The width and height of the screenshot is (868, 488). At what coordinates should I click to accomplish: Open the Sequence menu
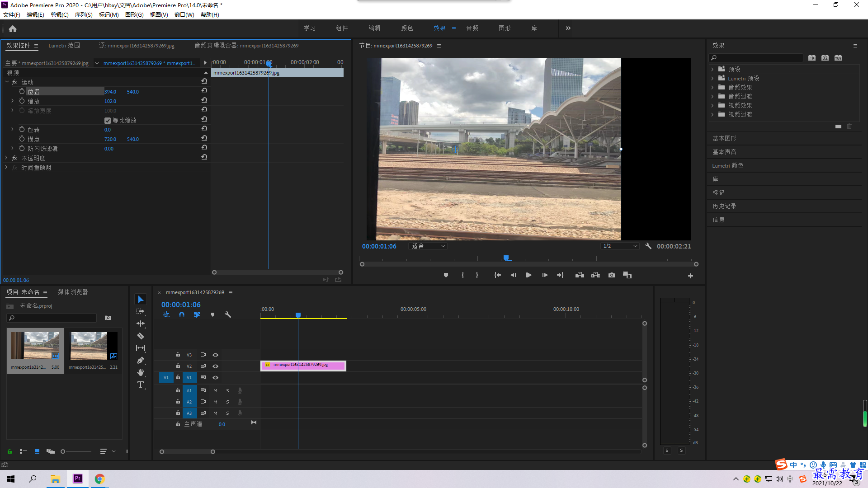click(84, 14)
